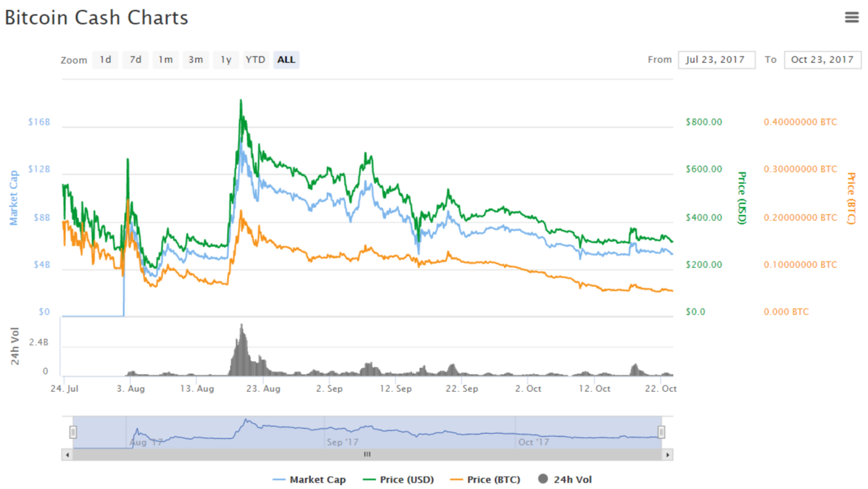
Task: Click the $200.00 price axis label
Action: click(703, 264)
